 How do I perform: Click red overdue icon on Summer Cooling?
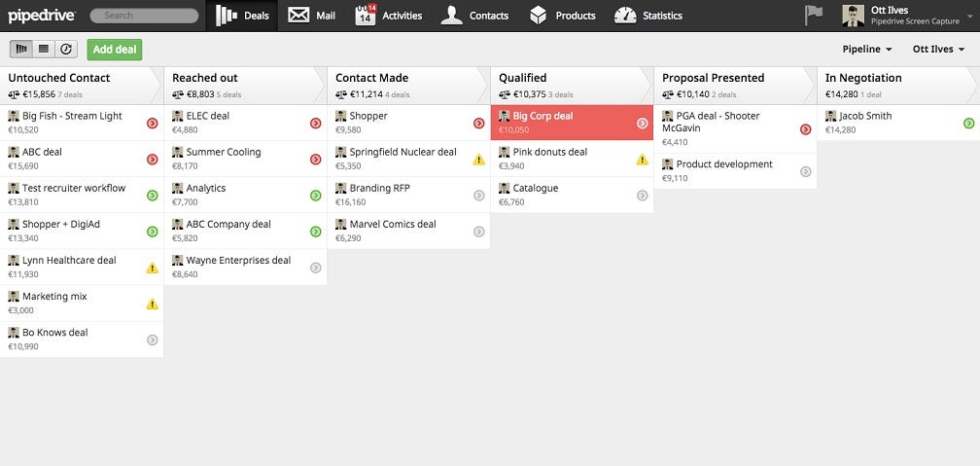click(x=316, y=160)
